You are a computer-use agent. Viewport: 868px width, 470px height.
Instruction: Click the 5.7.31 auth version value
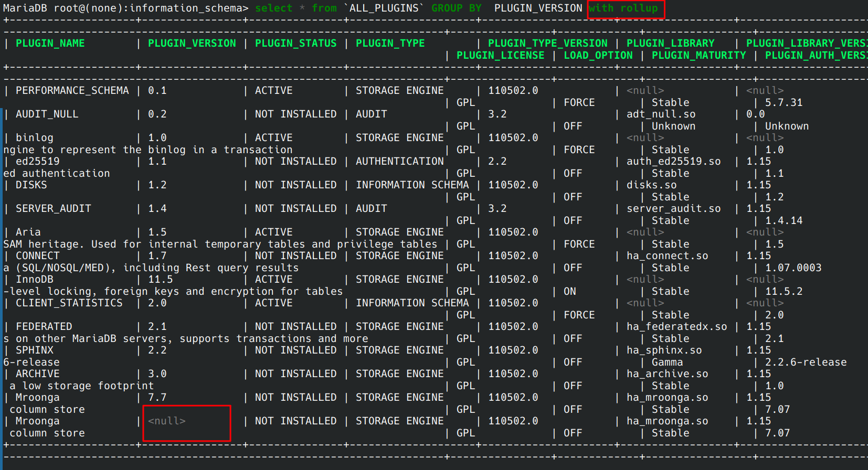784,103
